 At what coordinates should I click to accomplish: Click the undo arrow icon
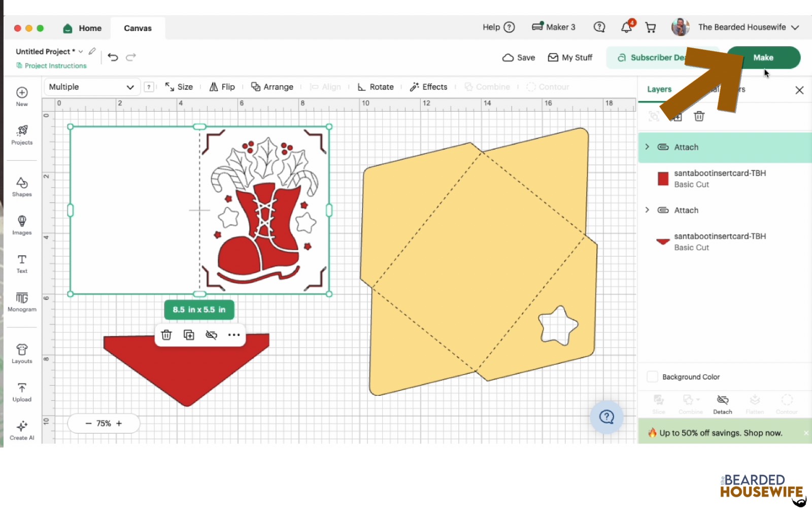[x=113, y=57]
